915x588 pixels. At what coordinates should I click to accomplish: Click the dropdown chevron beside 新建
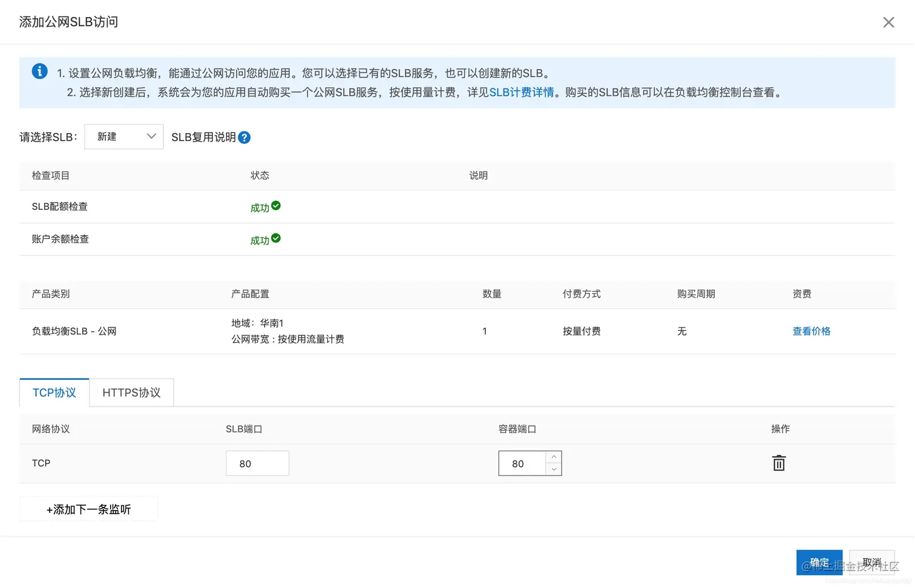pyautogui.click(x=151, y=136)
